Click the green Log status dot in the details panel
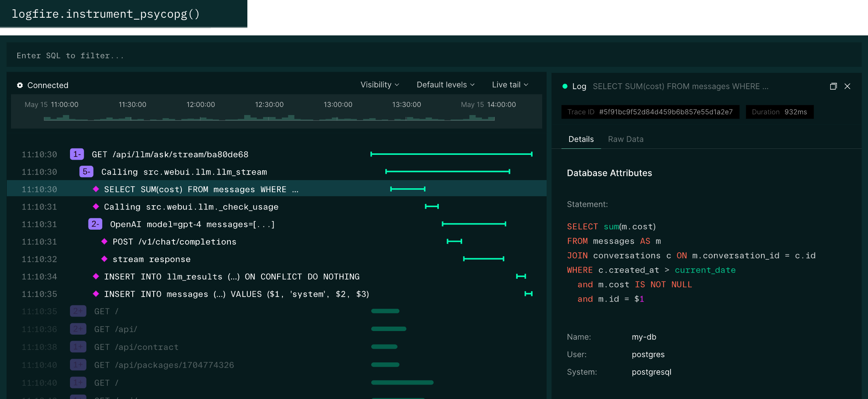The image size is (868, 399). click(x=565, y=86)
